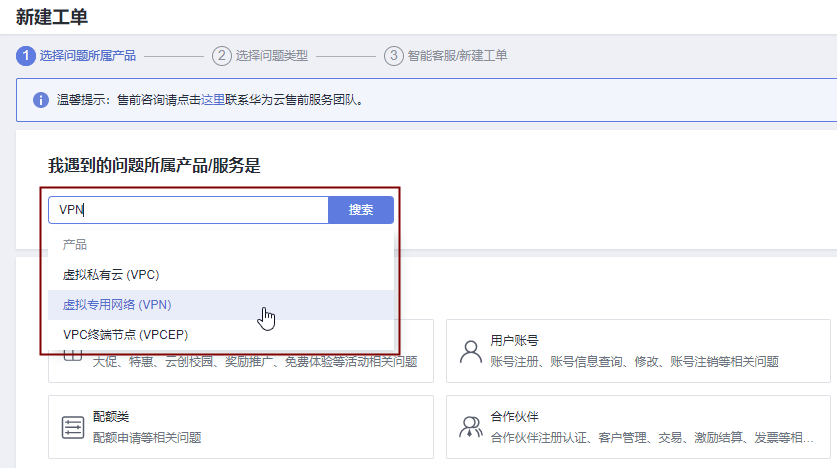Click the 我遇到的问题所属产品/服务是 heading
Viewport: 837px width, 468px height.
154,165
